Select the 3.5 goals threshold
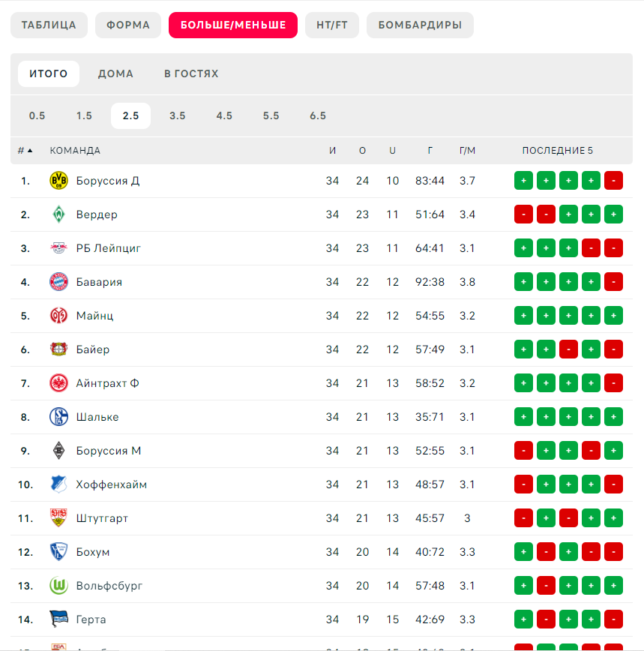The height and width of the screenshot is (651, 644). [x=177, y=115]
